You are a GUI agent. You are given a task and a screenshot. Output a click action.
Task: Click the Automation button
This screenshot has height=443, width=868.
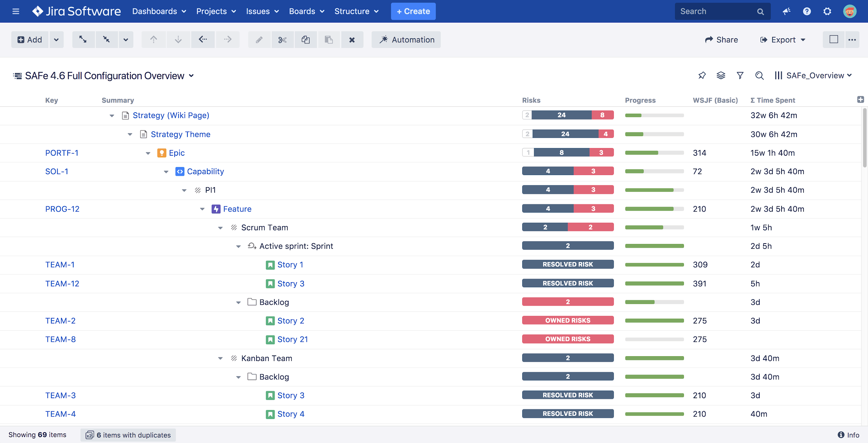point(406,40)
